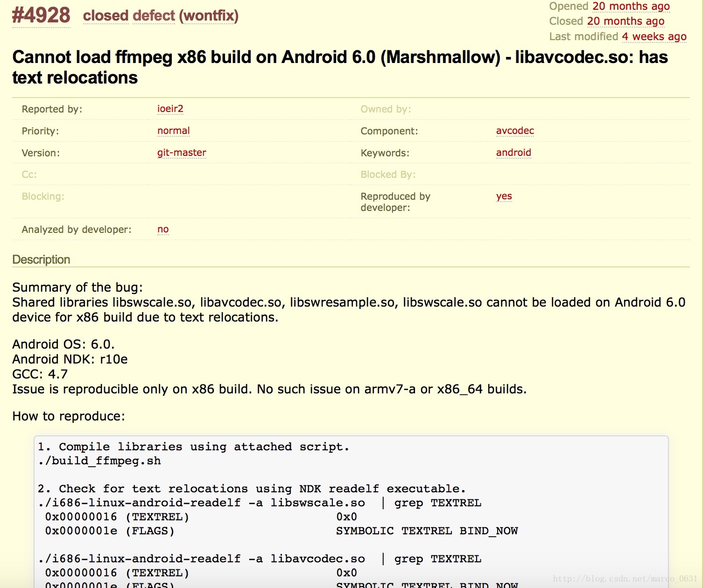The height and width of the screenshot is (588, 703).
Task: Click priority value 'normal'
Action: point(174,131)
